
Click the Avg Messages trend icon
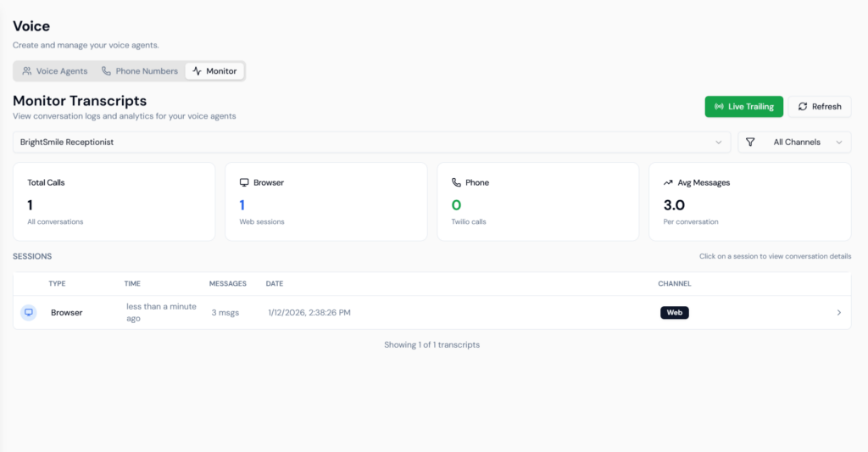668,182
